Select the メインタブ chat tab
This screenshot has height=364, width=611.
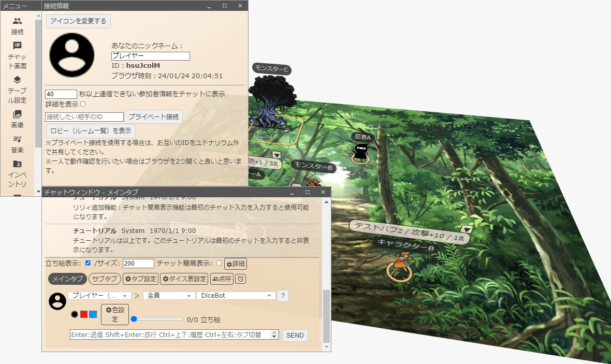[x=67, y=278]
